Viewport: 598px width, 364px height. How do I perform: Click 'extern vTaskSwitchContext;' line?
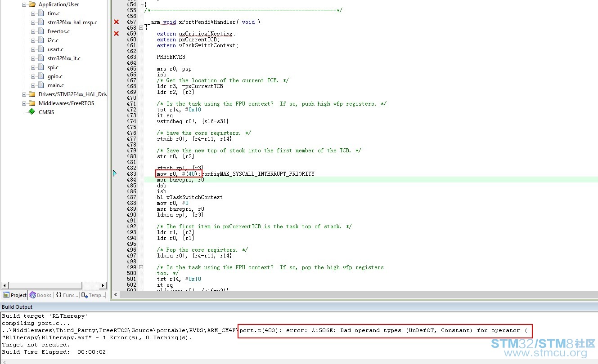click(x=198, y=45)
